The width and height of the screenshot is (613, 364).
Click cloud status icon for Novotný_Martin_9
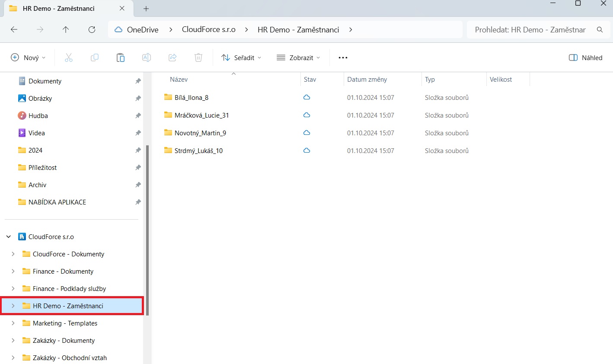point(306,133)
